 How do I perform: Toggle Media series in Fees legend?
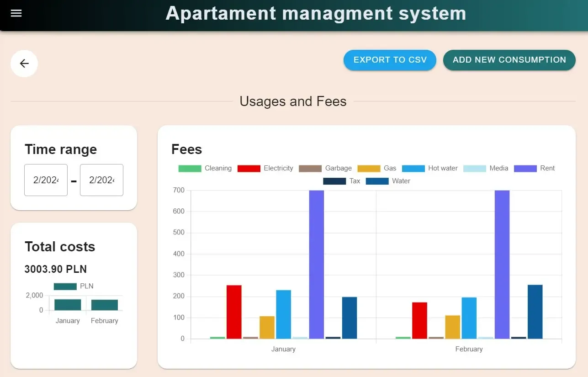point(486,168)
